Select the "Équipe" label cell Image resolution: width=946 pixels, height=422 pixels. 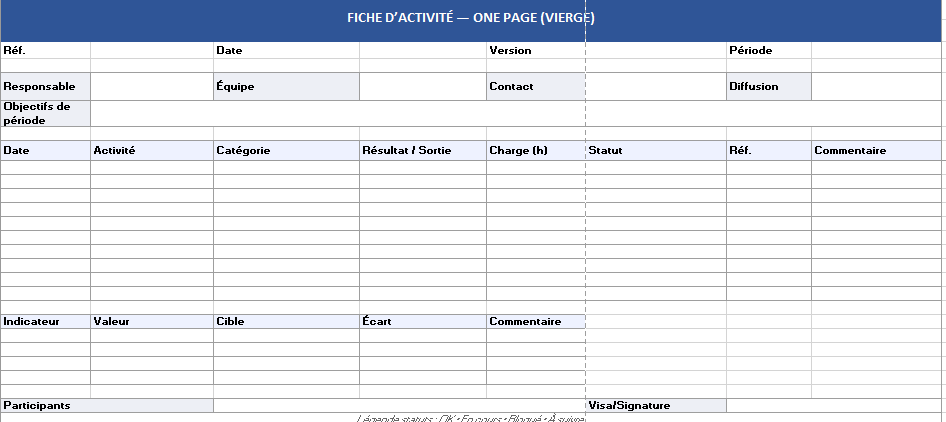click(x=285, y=87)
